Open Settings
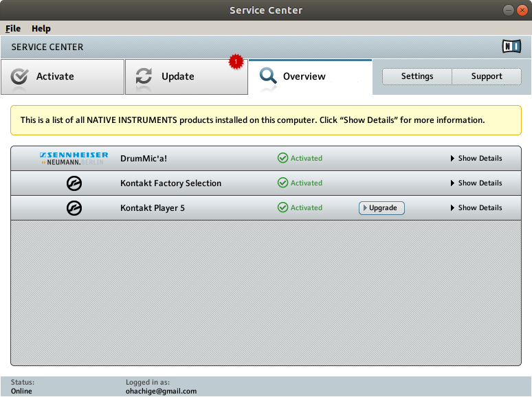 pos(417,76)
